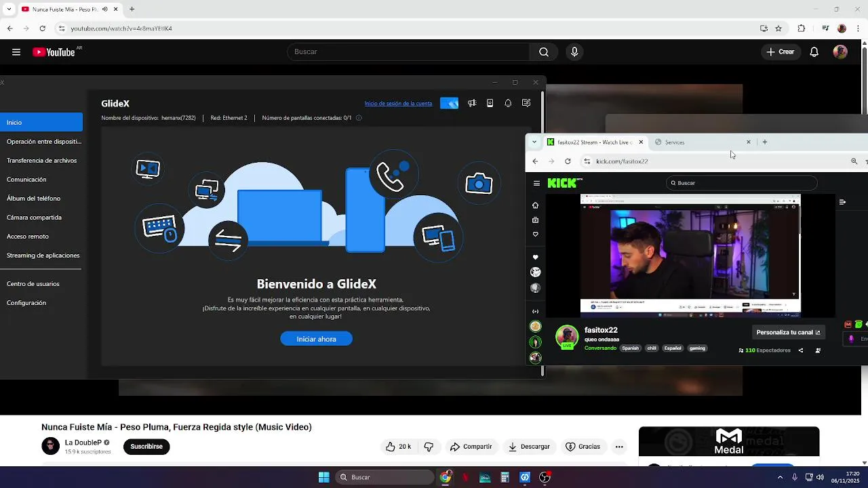This screenshot has height=488, width=868.
Task: Click the Kick Buscar search field
Action: tap(742, 183)
